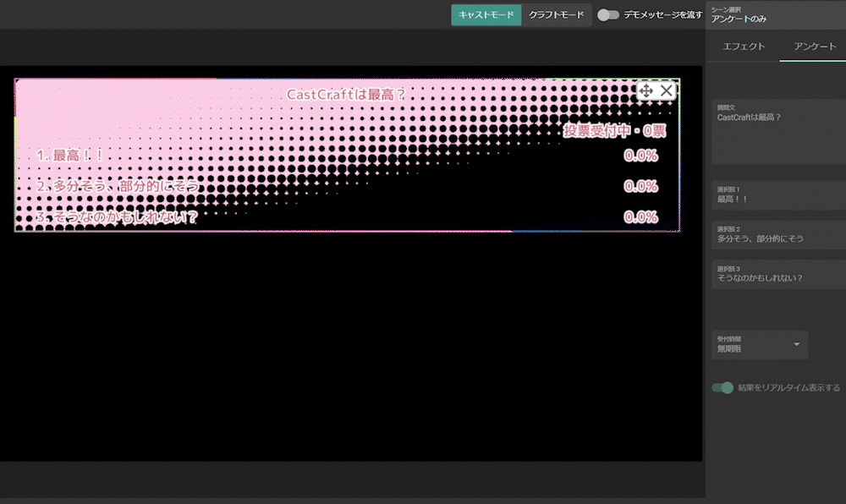Click the move handle on the poll widget
Image resolution: width=846 pixels, height=504 pixels.
(646, 90)
